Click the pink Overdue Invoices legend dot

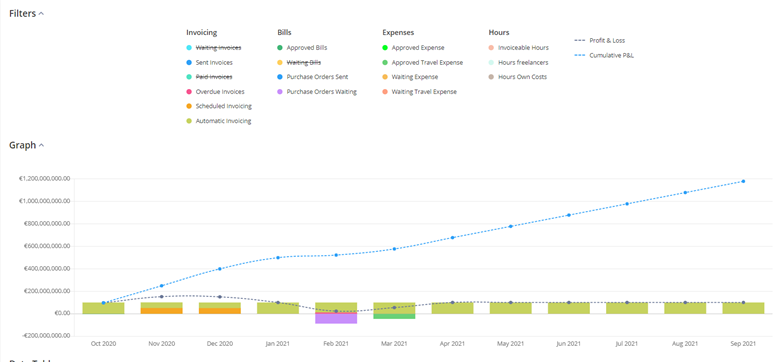coord(189,92)
